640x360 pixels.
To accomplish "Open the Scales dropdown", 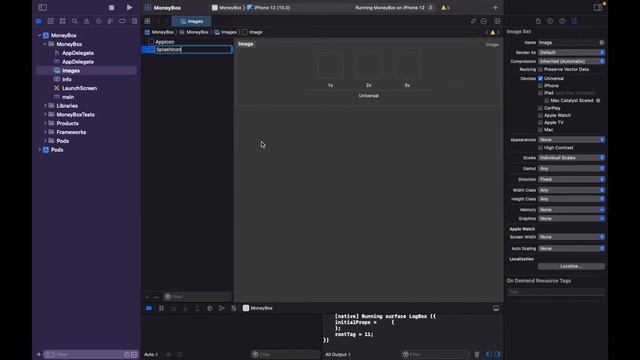I will (571, 158).
